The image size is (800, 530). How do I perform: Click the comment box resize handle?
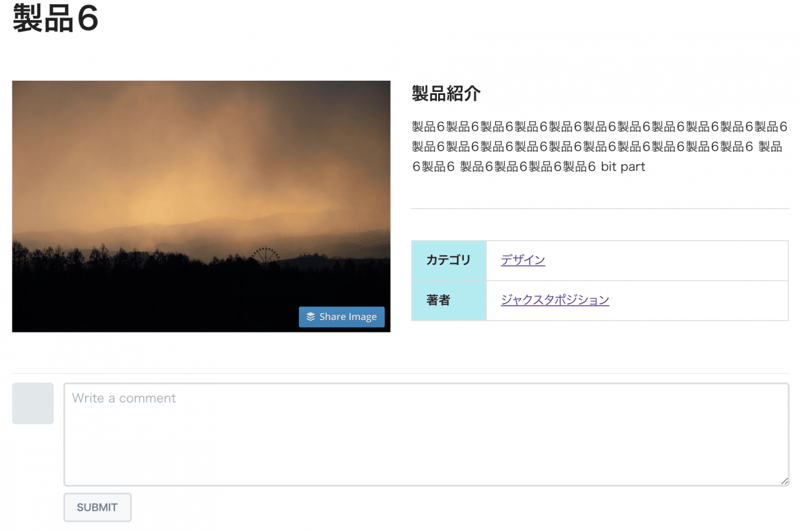pos(784,481)
